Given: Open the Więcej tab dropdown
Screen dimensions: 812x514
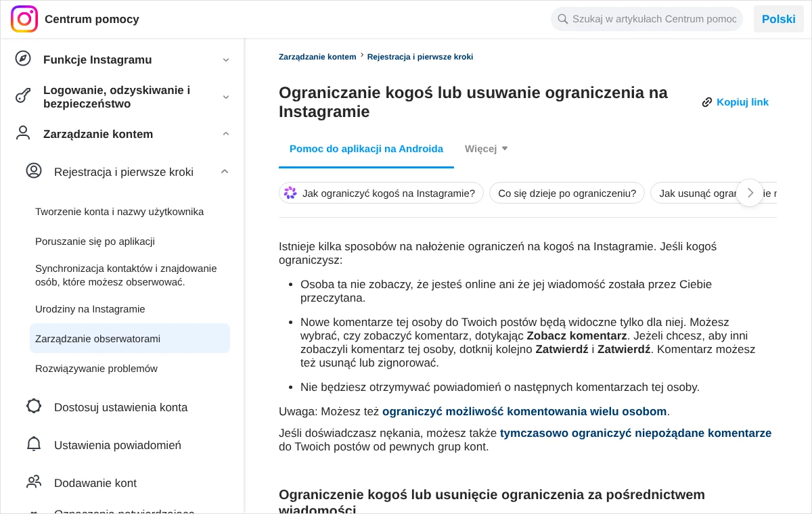Looking at the screenshot, I should tap(487, 149).
